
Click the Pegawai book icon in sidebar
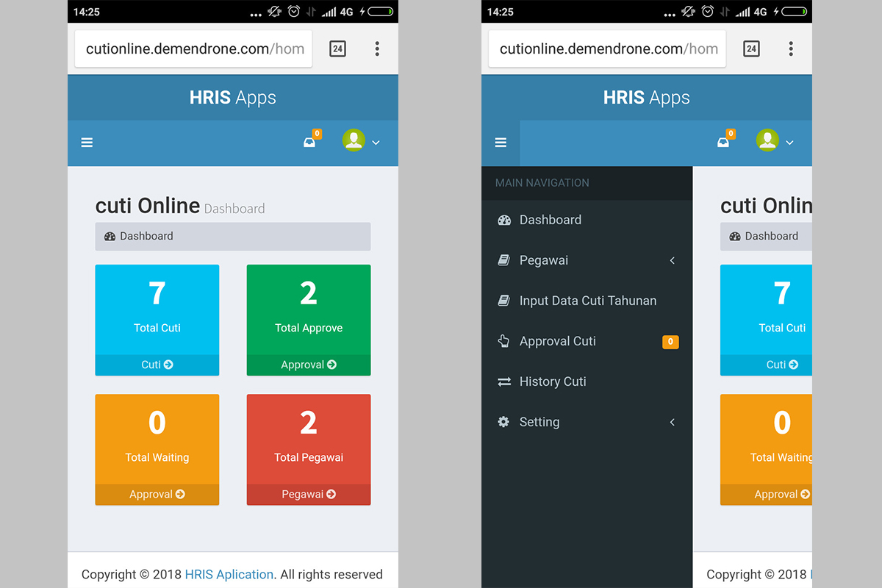coord(503,260)
